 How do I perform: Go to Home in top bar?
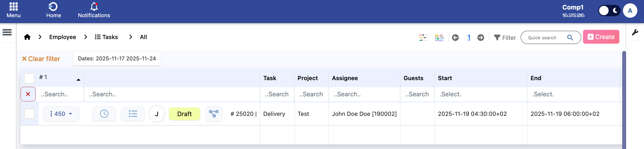click(x=53, y=10)
